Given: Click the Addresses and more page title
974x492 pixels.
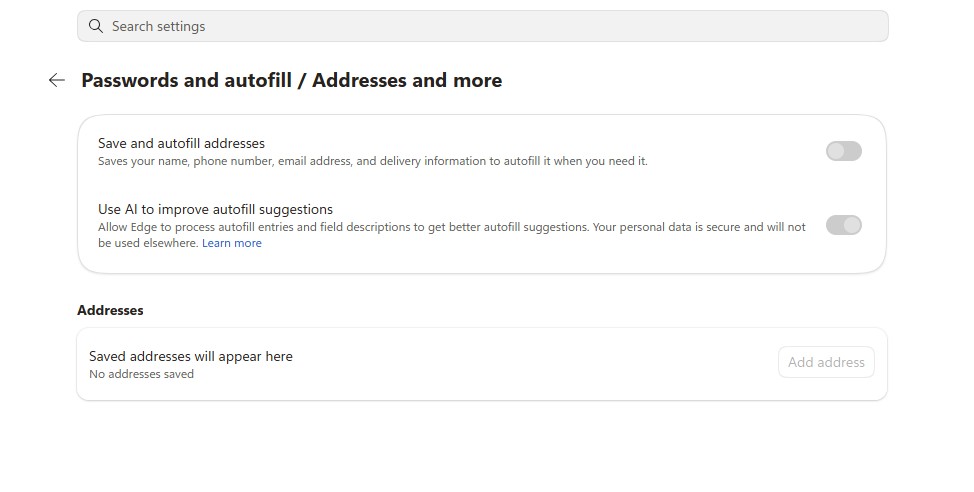Looking at the screenshot, I should 407,80.
